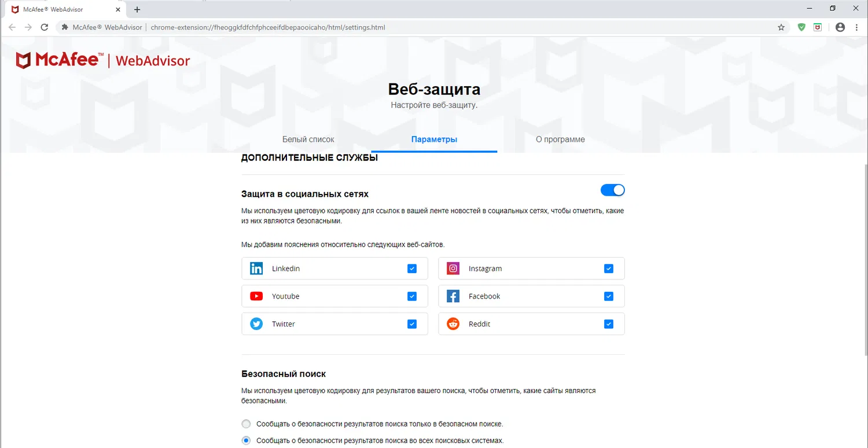Uncheck the Instagram checkbox
Screen dimensions: 868x448
tap(609, 269)
